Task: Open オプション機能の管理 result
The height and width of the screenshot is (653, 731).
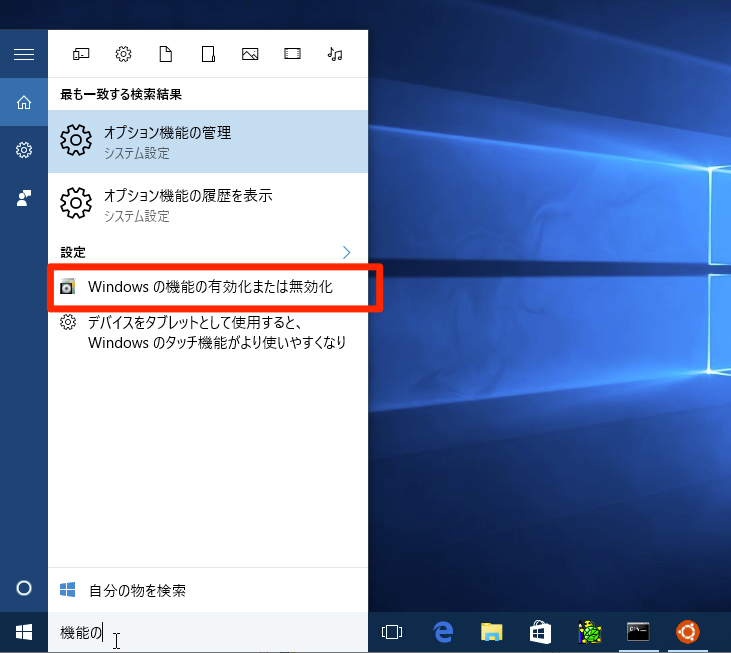Action: (x=208, y=141)
